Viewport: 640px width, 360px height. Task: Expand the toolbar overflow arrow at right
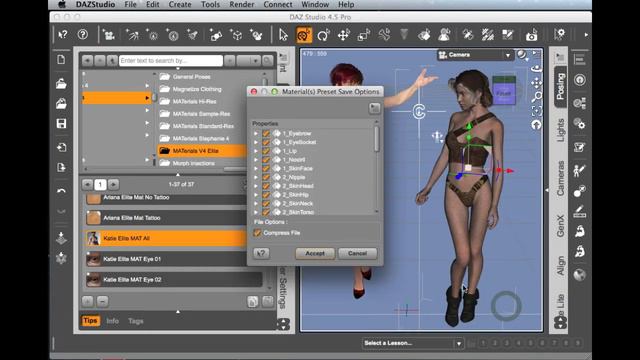[x=586, y=35]
